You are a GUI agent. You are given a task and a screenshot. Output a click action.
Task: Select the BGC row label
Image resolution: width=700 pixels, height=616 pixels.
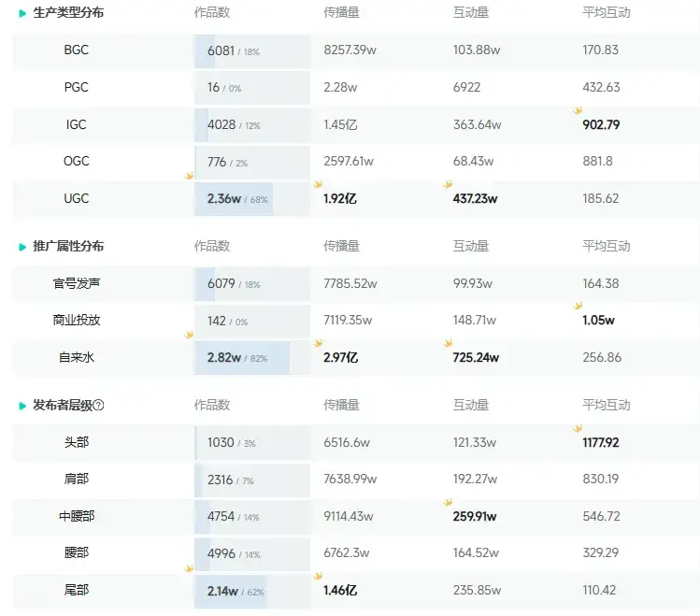click(x=77, y=50)
